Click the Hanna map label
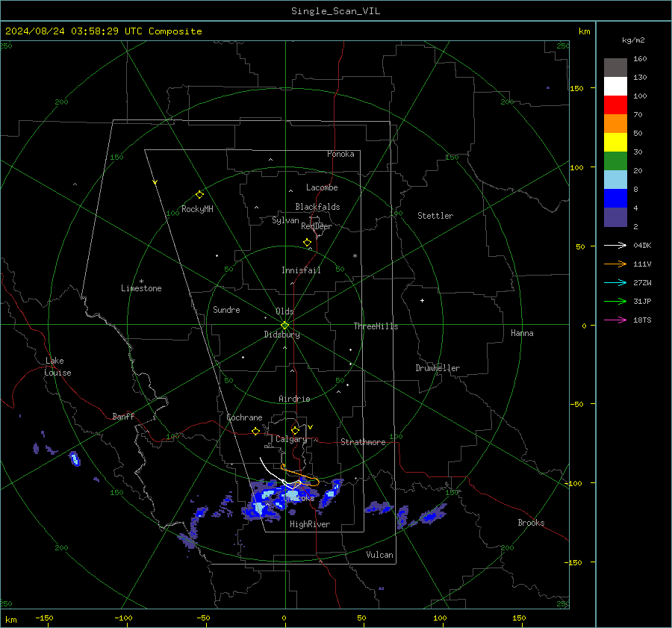 [522, 333]
